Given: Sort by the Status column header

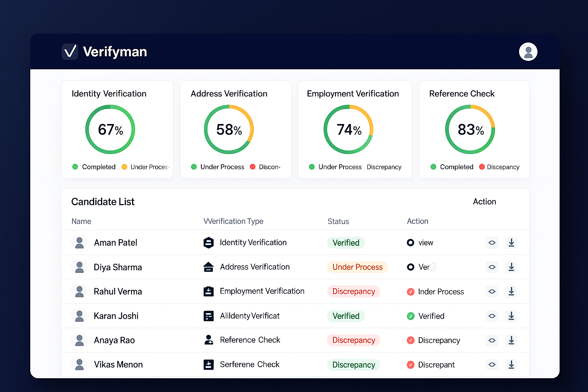Looking at the screenshot, I should pyautogui.click(x=338, y=221).
